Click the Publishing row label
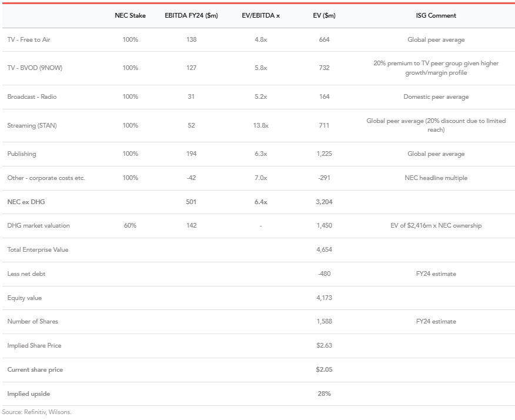Screen dimensions: 515x420 point(22,154)
